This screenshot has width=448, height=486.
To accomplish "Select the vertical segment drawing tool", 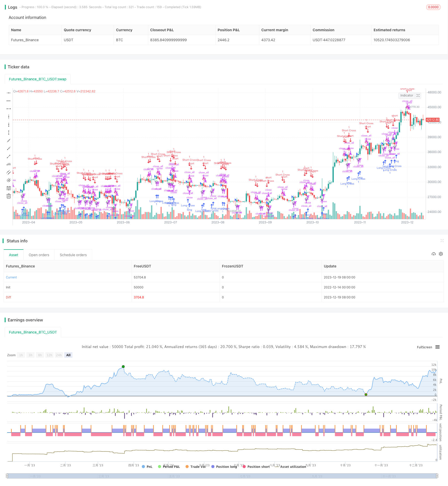I will point(9,133).
